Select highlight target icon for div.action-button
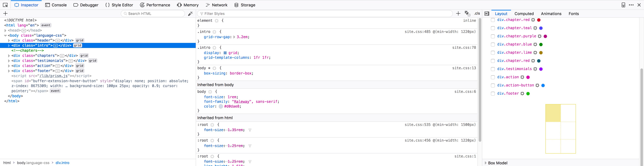 coord(537,85)
